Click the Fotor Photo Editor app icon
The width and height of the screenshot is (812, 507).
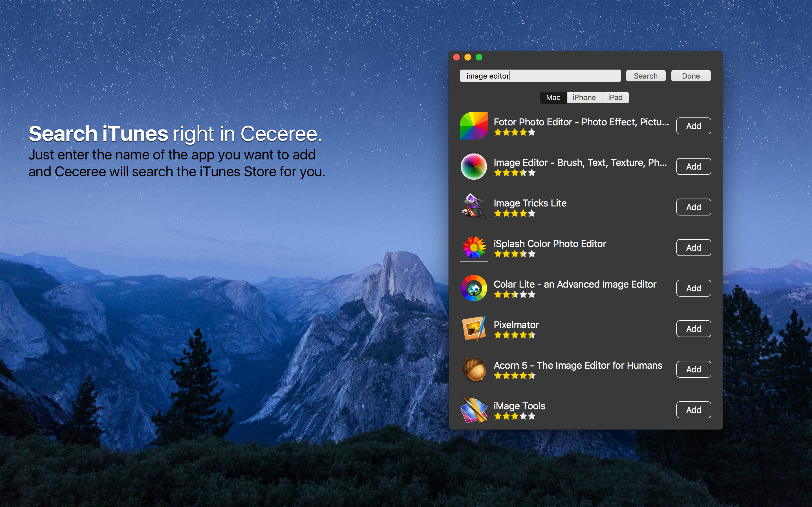pos(473,126)
